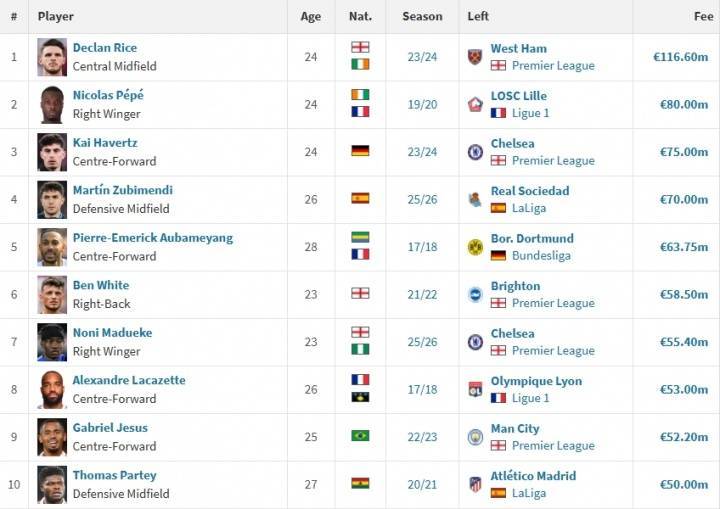Click the Brighton club crest
Image resolution: width=720 pixels, height=509 pixels.
pyautogui.click(x=475, y=294)
